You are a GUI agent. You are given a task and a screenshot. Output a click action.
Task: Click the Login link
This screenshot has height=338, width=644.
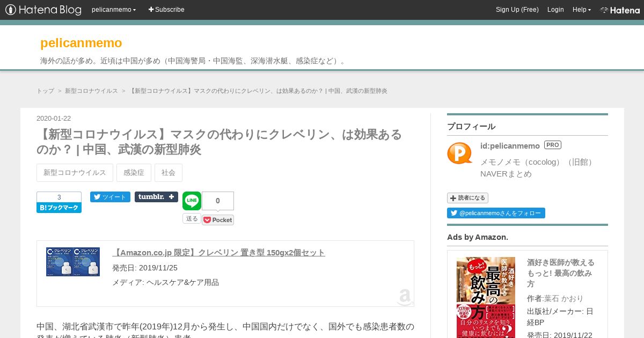point(555,10)
